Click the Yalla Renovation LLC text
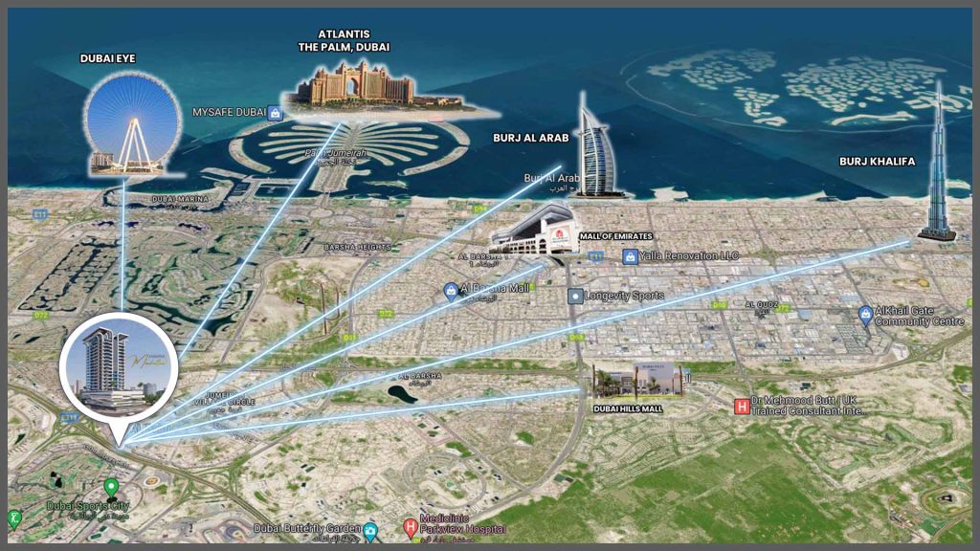 click(689, 256)
